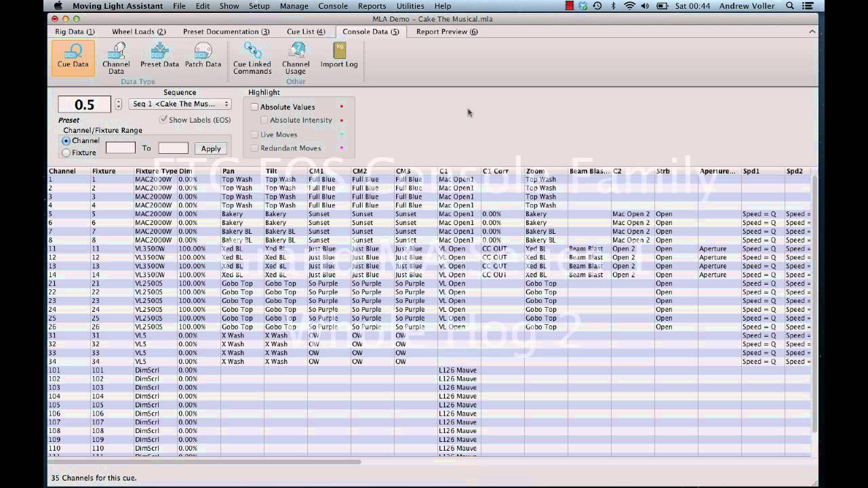Click the cue number stepper arrows
This screenshot has width=868, height=488.
pyautogui.click(x=119, y=104)
